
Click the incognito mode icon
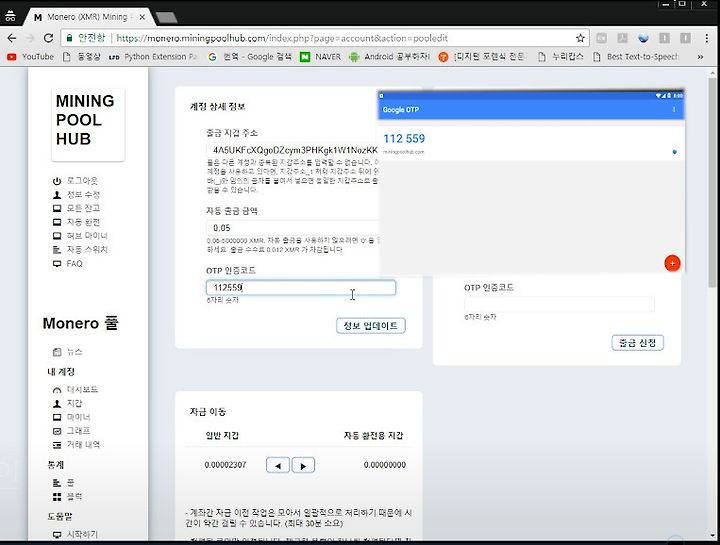(10, 17)
